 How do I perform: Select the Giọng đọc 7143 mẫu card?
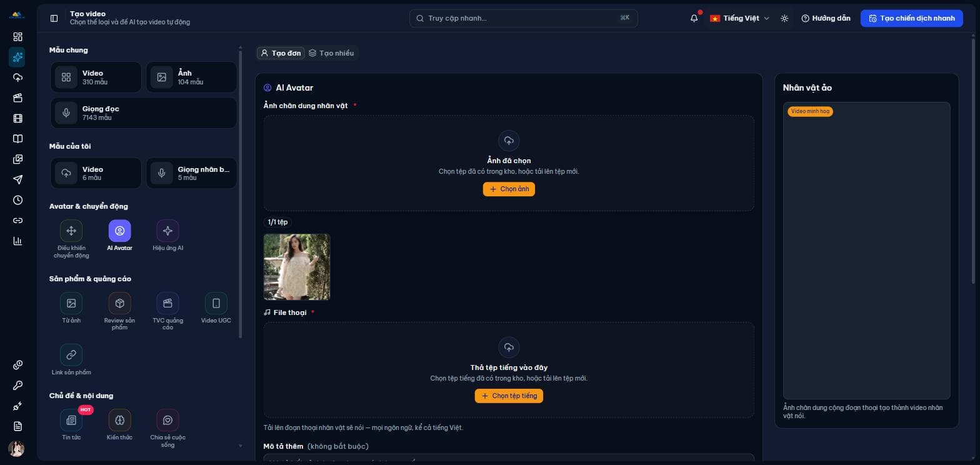point(144,112)
